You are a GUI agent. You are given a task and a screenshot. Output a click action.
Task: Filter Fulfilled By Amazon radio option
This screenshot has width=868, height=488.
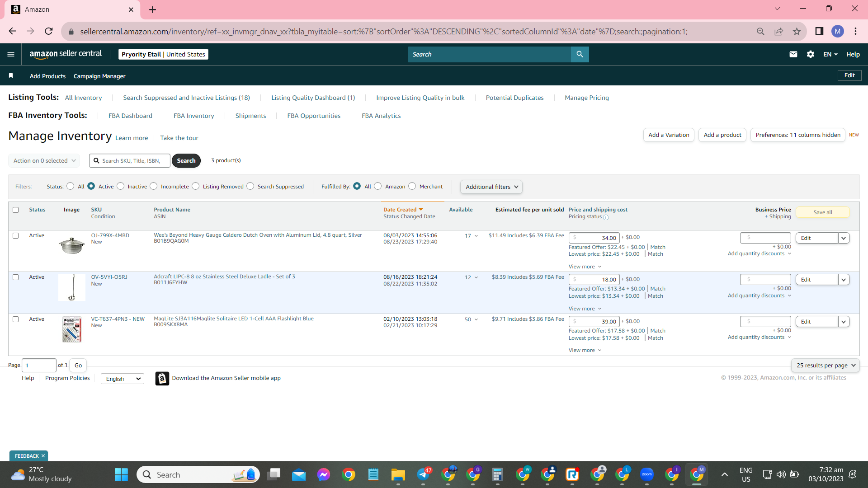click(x=378, y=186)
